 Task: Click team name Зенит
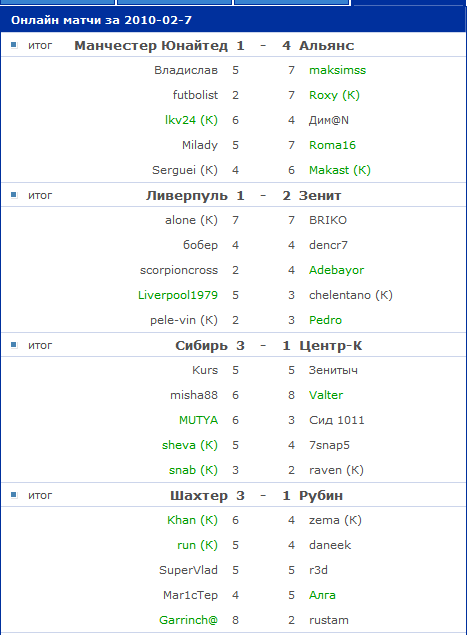[320, 196]
